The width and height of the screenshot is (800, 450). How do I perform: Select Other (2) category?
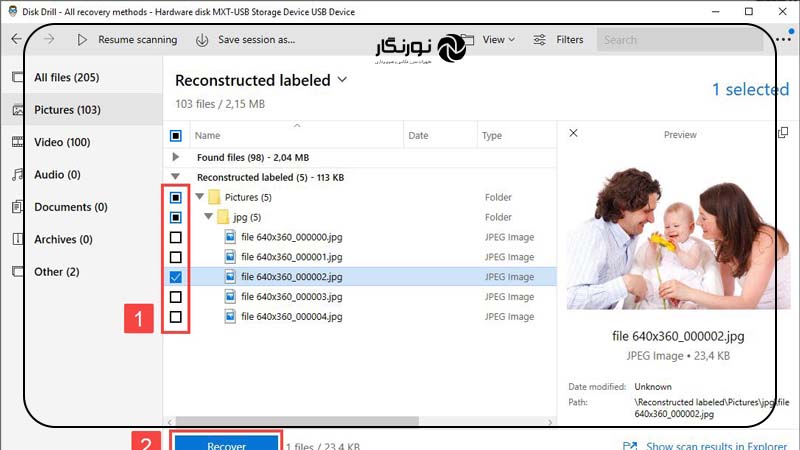tap(57, 271)
